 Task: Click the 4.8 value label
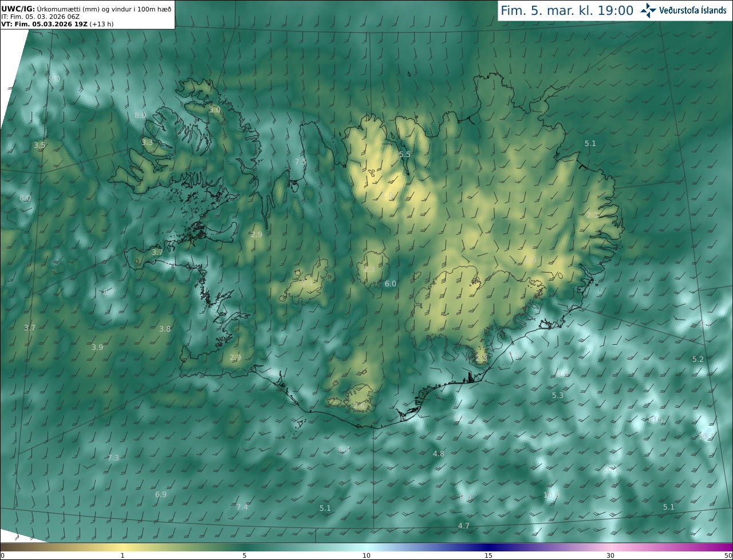pyautogui.click(x=439, y=454)
